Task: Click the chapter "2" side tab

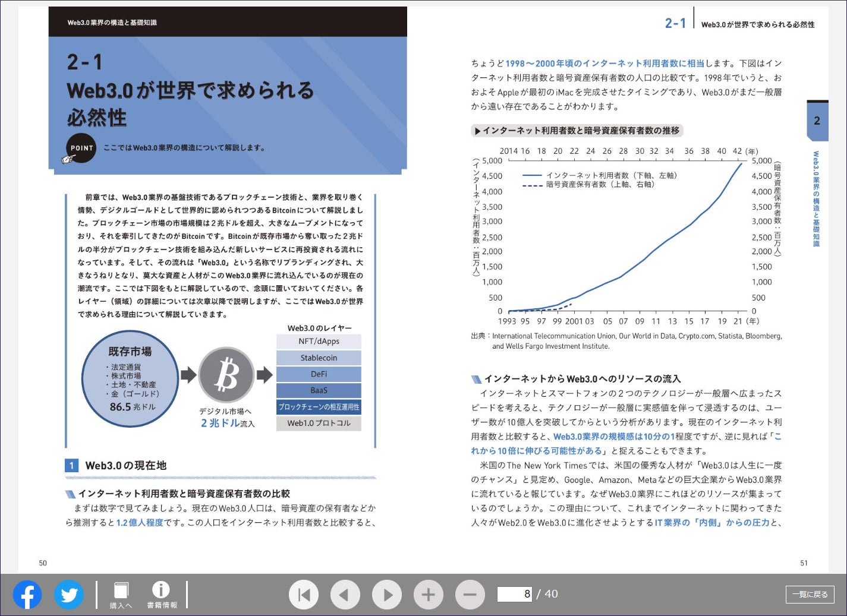Action: (817, 121)
